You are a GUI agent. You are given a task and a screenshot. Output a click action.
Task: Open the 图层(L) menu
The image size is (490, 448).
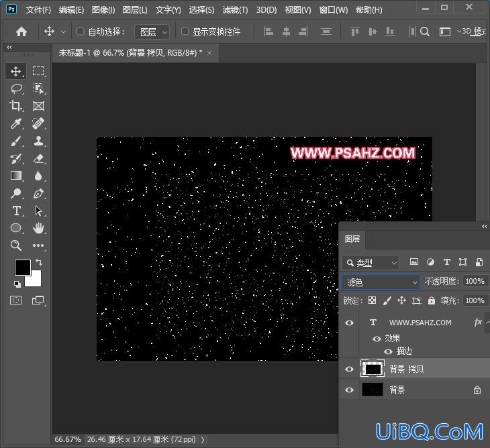point(135,10)
